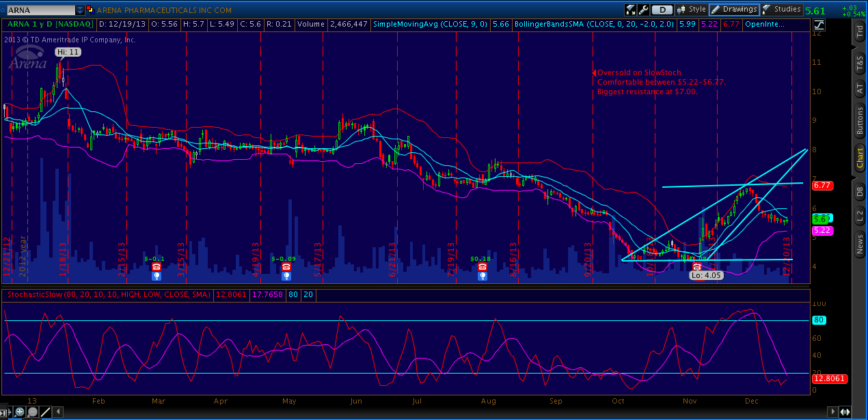Switch to the News side tab
Image resolution: width=868 pixels, height=420 pixels.
860,241
